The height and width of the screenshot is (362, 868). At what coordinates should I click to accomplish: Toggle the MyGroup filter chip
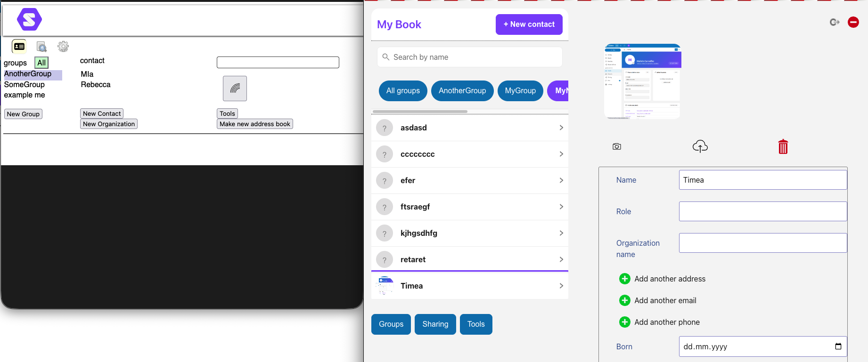coord(520,91)
